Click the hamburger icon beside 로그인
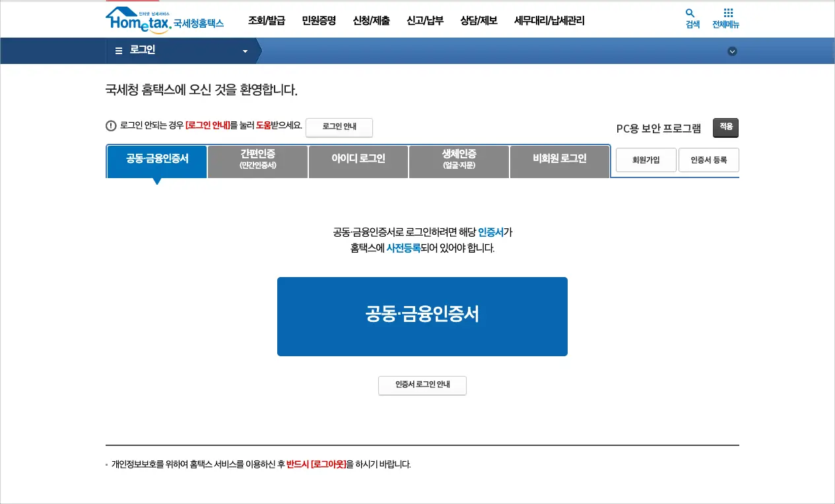The height and width of the screenshot is (504, 835). (118, 51)
